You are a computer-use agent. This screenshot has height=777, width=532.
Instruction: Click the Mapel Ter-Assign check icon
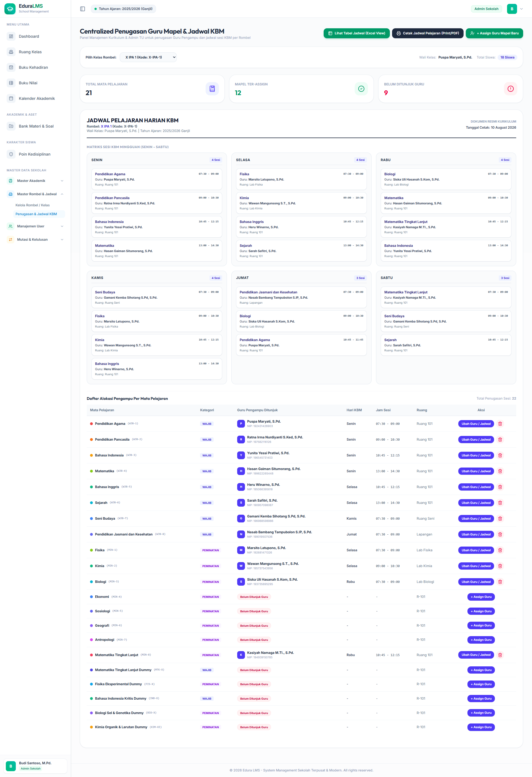[x=361, y=89]
